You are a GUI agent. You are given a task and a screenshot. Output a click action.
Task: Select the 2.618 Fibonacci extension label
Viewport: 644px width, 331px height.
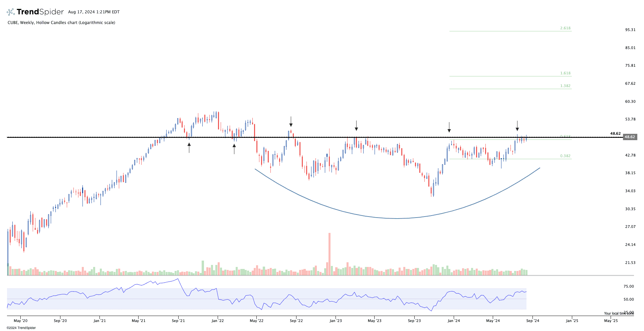click(x=565, y=28)
